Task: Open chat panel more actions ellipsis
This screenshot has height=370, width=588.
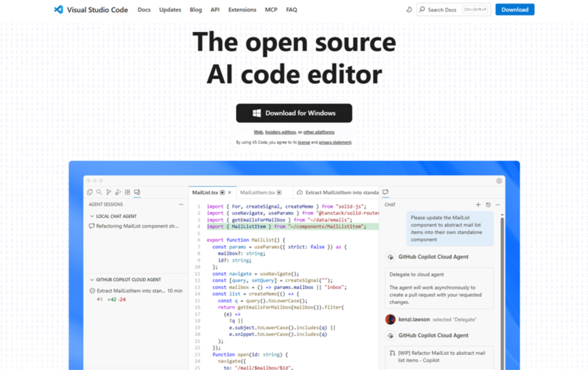Action: [x=497, y=204]
